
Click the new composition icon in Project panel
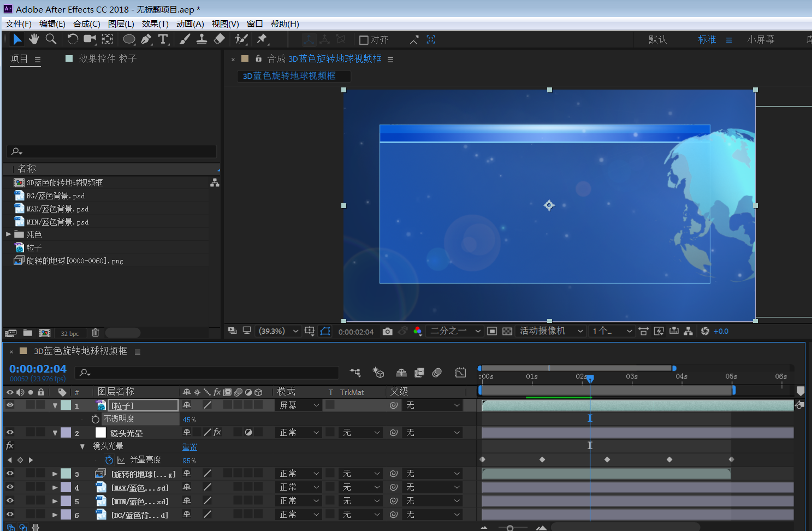pyautogui.click(x=45, y=333)
